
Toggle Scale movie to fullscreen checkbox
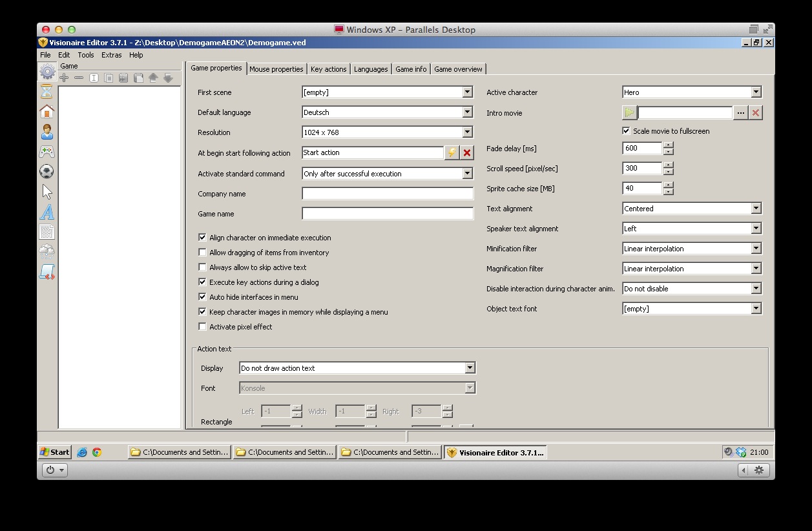[626, 130]
